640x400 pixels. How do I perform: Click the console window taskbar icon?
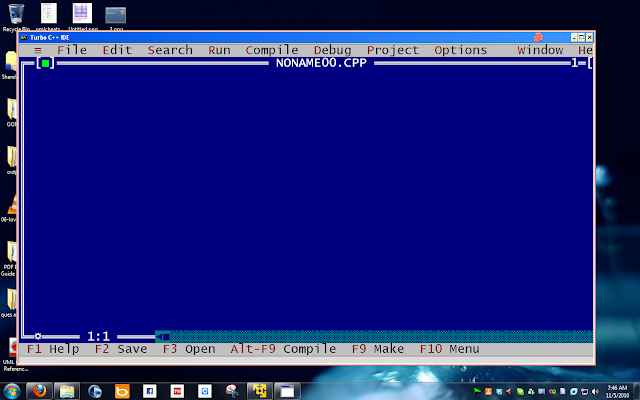pyautogui.click(x=287, y=391)
